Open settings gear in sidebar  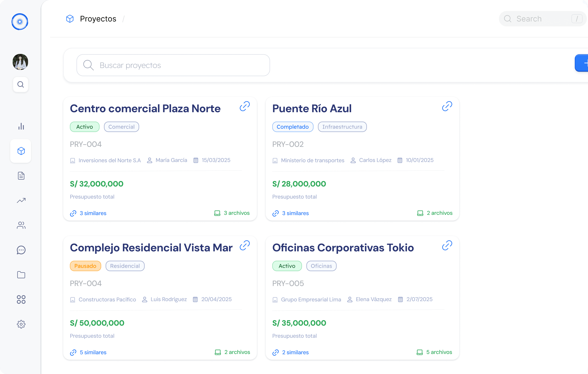coord(21,324)
